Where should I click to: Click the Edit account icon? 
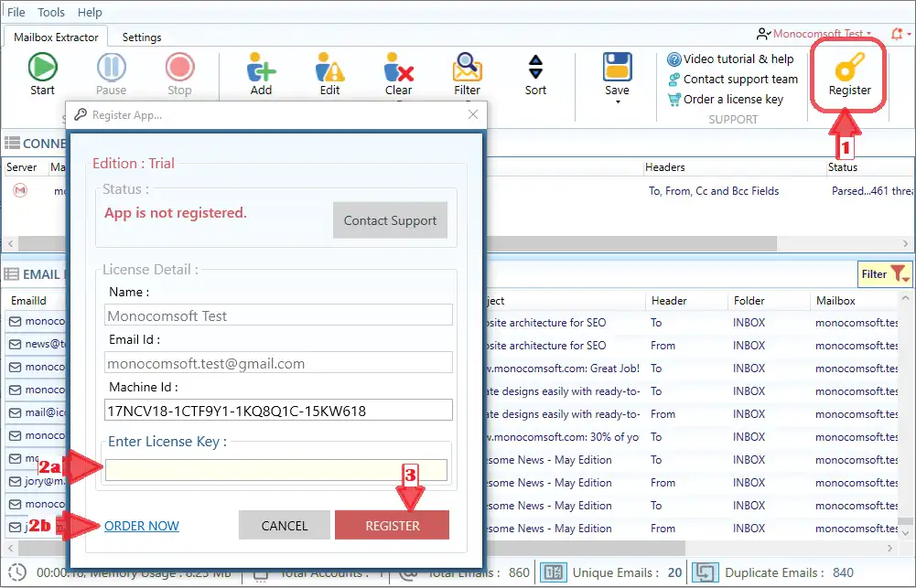pyautogui.click(x=329, y=67)
